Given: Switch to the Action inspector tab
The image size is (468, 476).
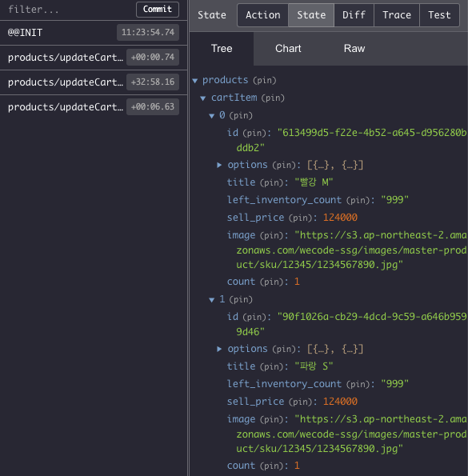Looking at the screenshot, I should pos(263,15).
